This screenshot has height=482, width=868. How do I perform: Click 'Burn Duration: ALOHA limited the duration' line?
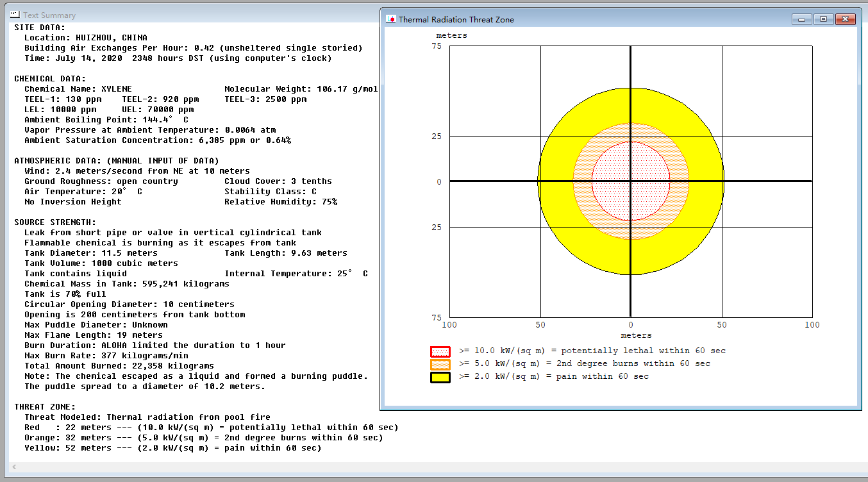click(155, 345)
